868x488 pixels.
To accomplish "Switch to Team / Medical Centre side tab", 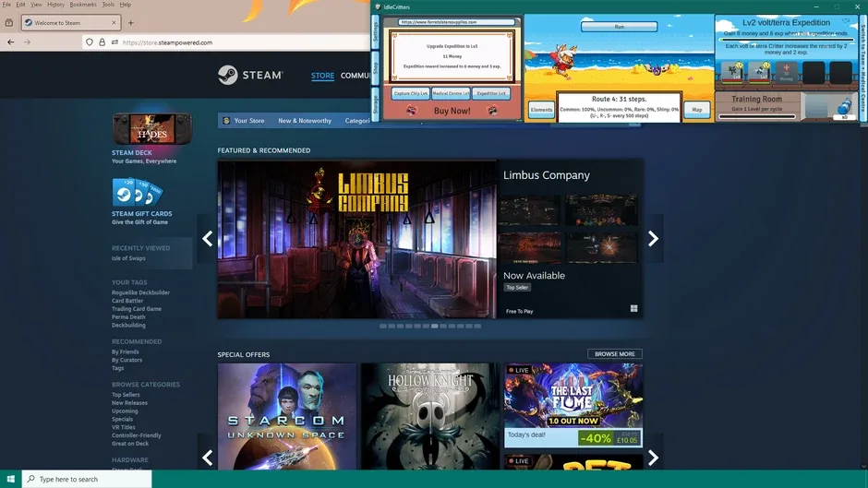I will pyautogui.click(x=863, y=68).
